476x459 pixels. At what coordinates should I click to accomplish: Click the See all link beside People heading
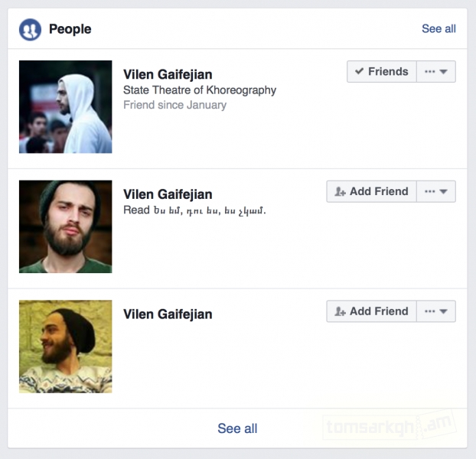pos(439,29)
